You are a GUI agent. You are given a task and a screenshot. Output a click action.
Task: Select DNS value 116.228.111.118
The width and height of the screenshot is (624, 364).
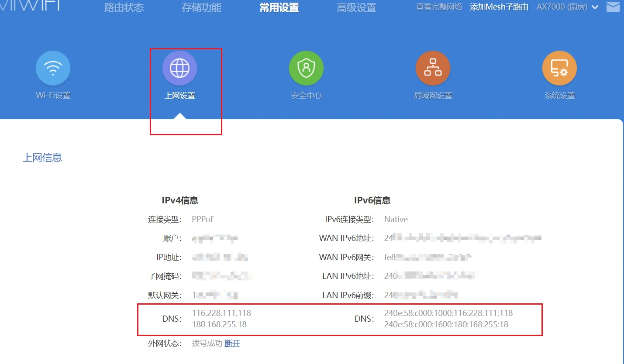point(221,313)
